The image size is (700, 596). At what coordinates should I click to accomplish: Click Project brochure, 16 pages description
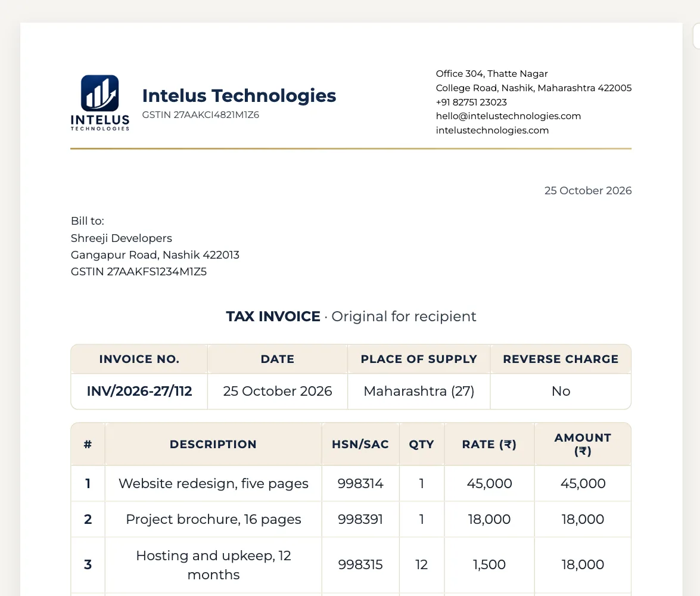pos(213,519)
